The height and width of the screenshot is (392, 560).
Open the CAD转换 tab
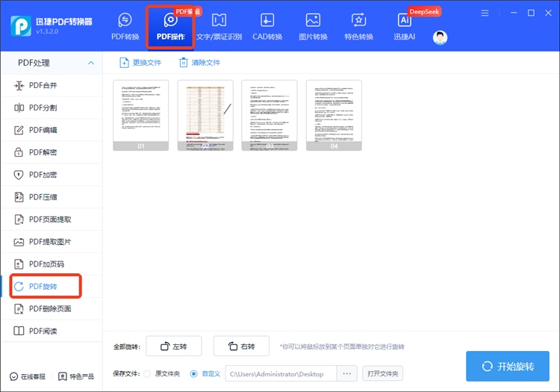pos(267,27)
